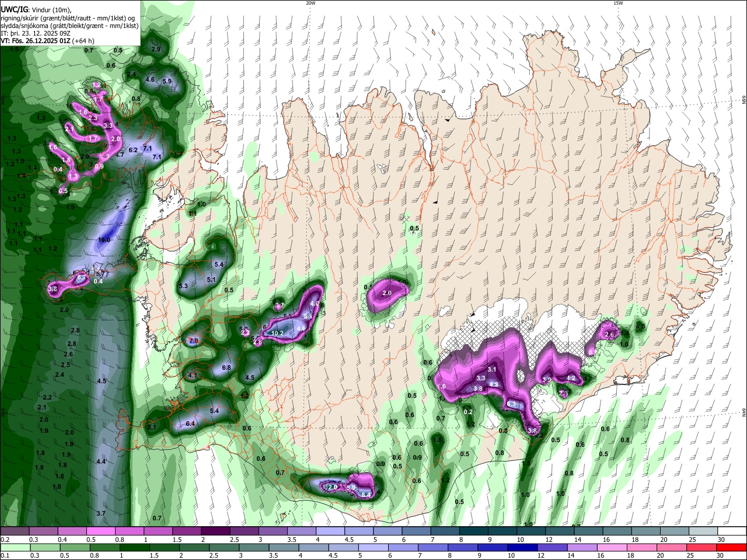
Task: Click the 3.7 value near the bottom left
Action: tap(100, 513)
